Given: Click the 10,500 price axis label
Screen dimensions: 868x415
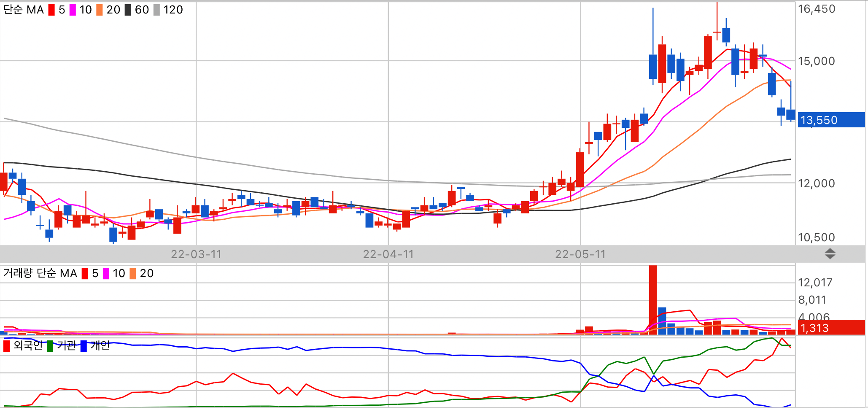Looking at the screenshot, I should coord(817,237).
